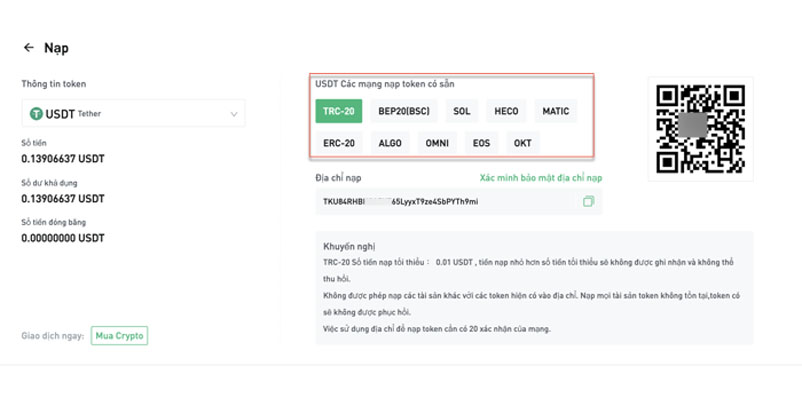Switch to the MATIC network
The height and width of the screenshot is (417, 802).
(556, 111)
